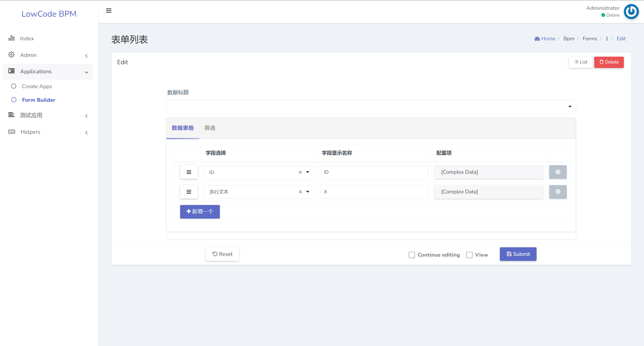
Task: Enable Continue editing checkbox
Action: click(412, 255)
